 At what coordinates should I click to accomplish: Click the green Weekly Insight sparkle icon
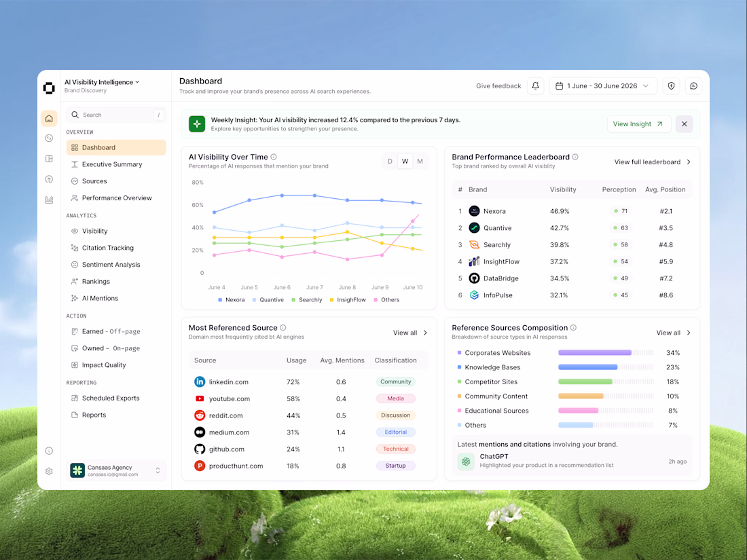197,124
